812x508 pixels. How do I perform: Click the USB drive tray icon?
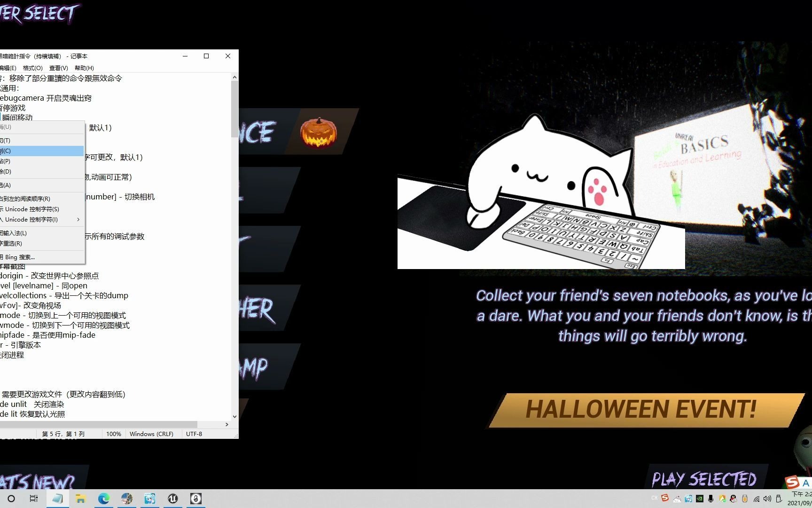point(745,499)
